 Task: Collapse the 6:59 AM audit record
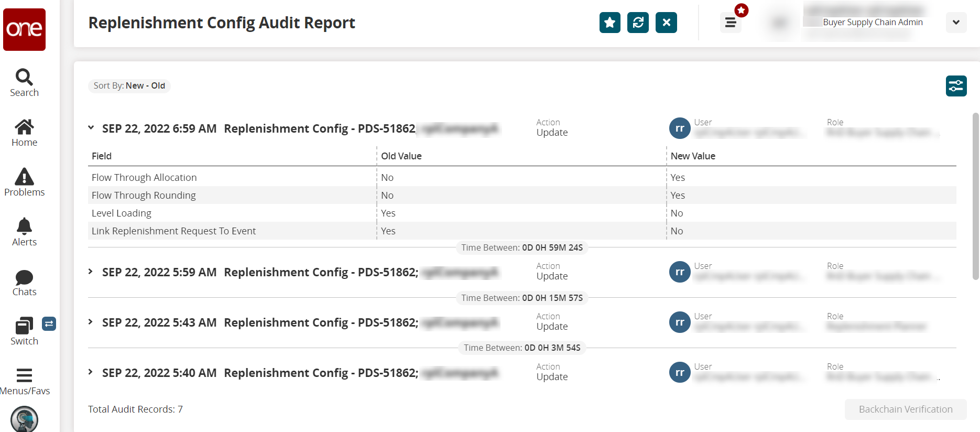point(91,128)
